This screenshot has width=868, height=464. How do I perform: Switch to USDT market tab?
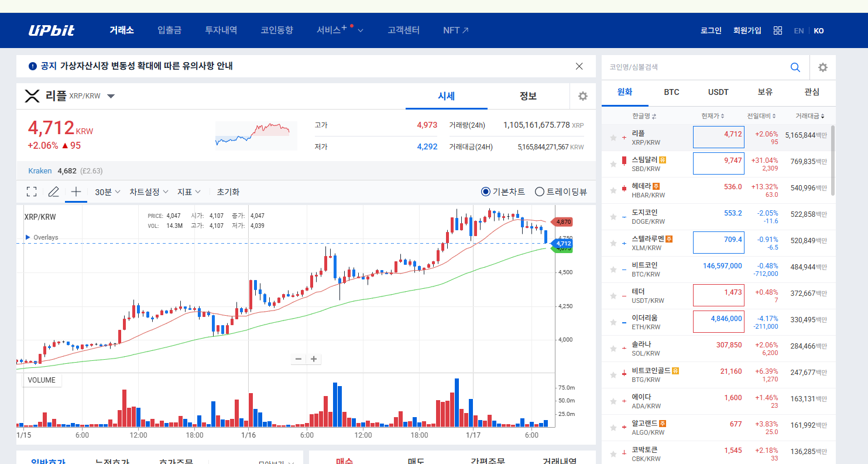[x=718, y=92]
